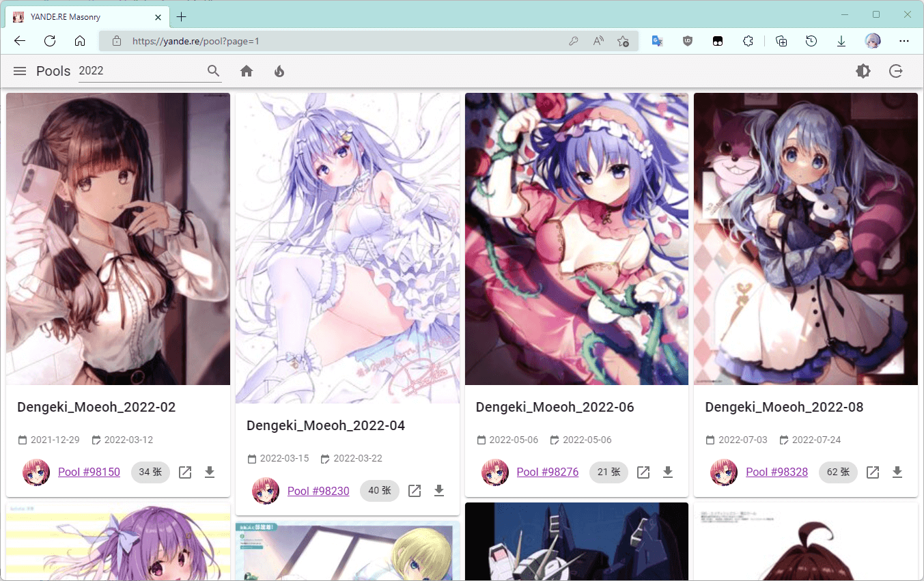
Task: Open Dengeki_Moeoh_2022-02 cover image
Action: coord(118,239)
